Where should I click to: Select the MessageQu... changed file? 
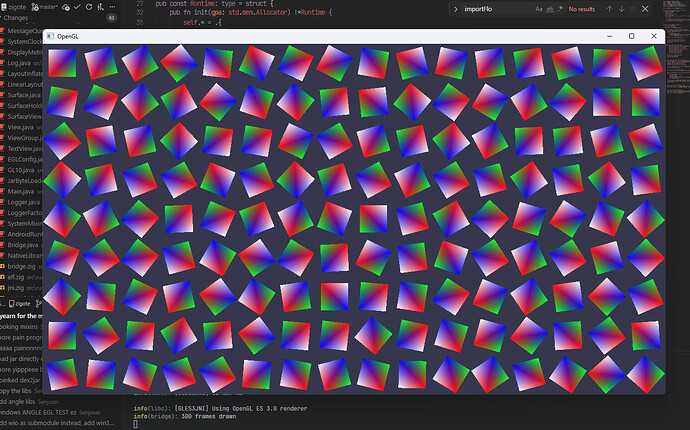pos(21,31)
